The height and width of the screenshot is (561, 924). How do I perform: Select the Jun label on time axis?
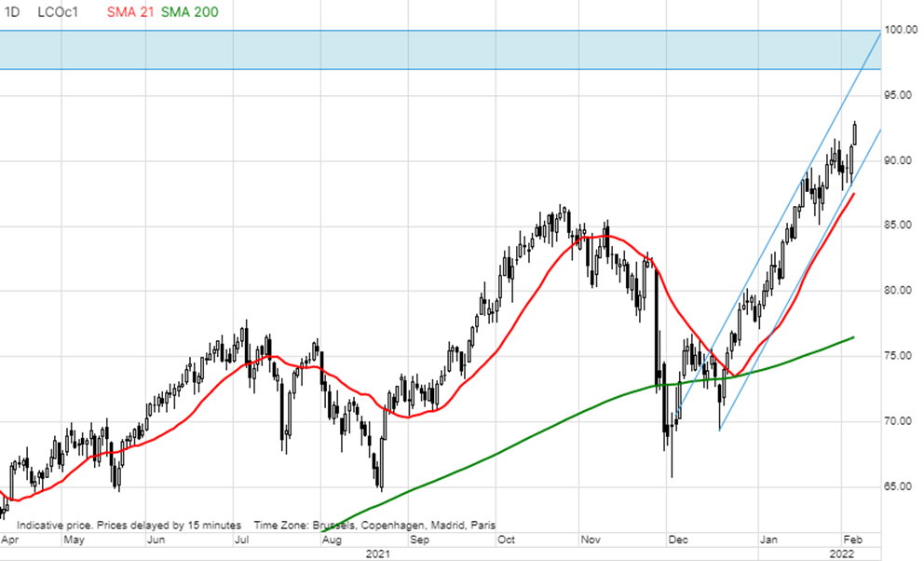pos(156,540)
